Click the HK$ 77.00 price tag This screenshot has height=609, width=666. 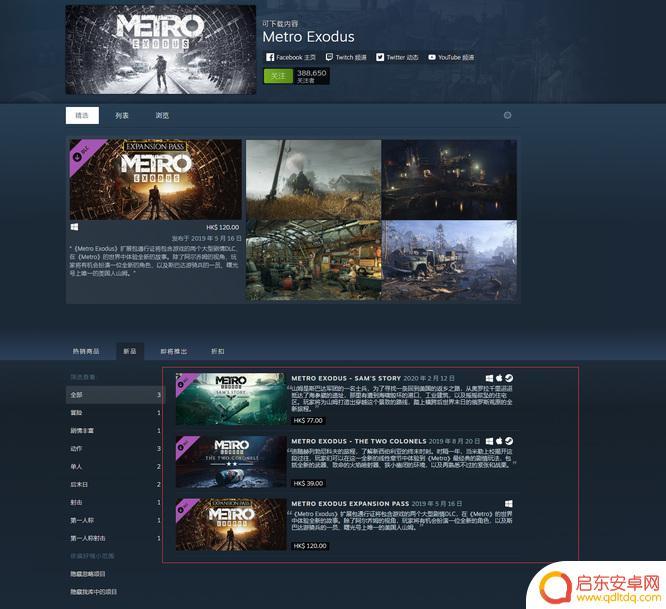click(308, 420)
